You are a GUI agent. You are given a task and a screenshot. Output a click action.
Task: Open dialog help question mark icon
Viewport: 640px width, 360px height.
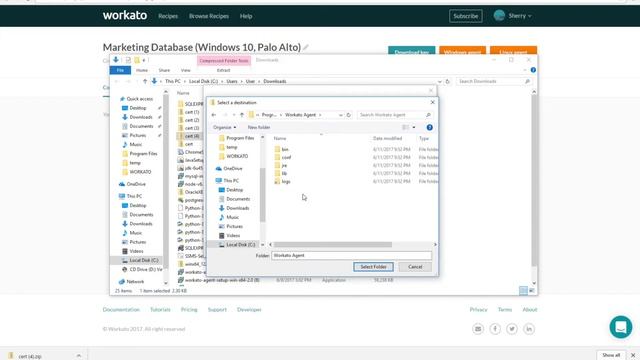429,127
